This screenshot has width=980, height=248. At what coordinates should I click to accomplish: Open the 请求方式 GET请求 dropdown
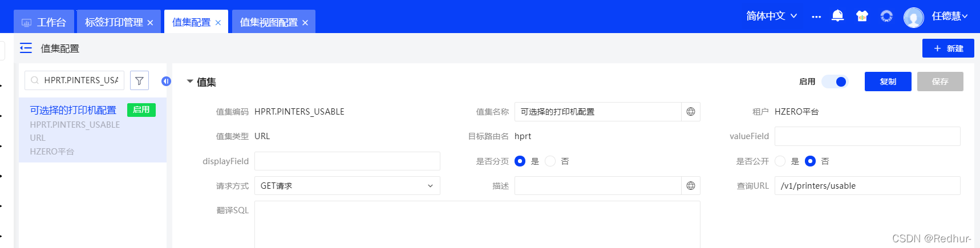click(x=347, y=186)
